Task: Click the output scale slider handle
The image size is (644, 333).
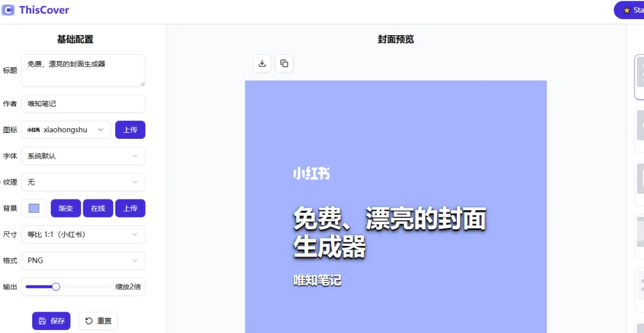Action: click(56, 287)
